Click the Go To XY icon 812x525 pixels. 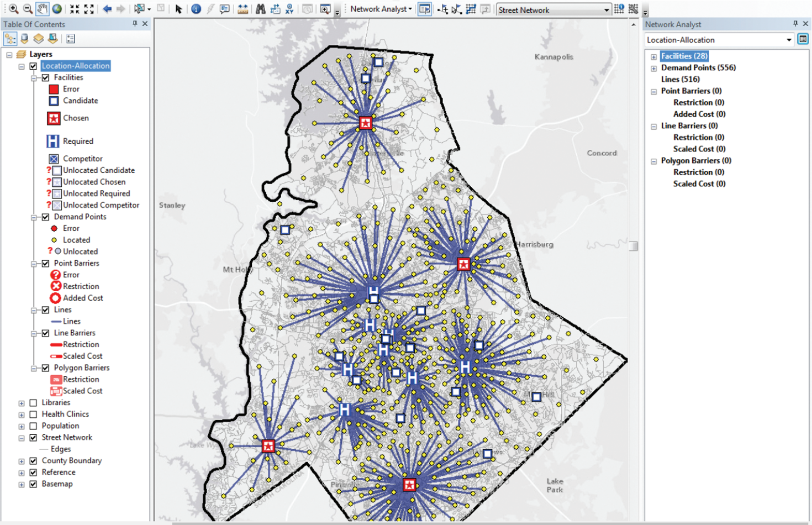[289, 9]
